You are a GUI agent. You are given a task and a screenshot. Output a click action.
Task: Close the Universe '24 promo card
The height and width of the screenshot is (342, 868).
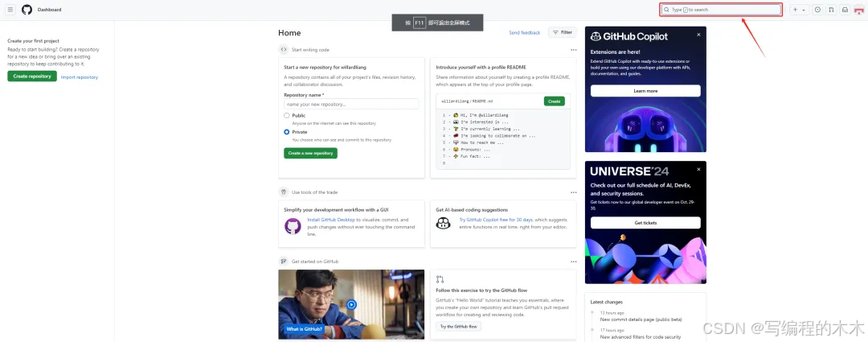click(x=698, y=169)
